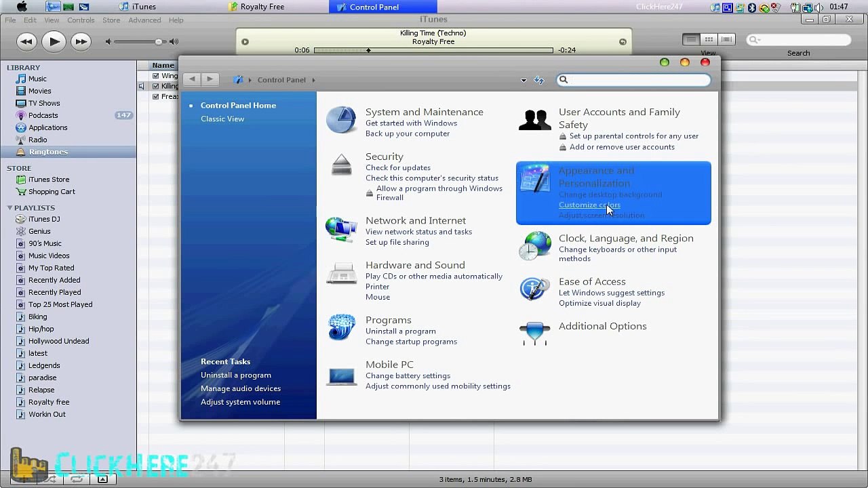Click the Security padlock icon
Viewport: 868px width, 488px height.
click(x=342, y=165)
